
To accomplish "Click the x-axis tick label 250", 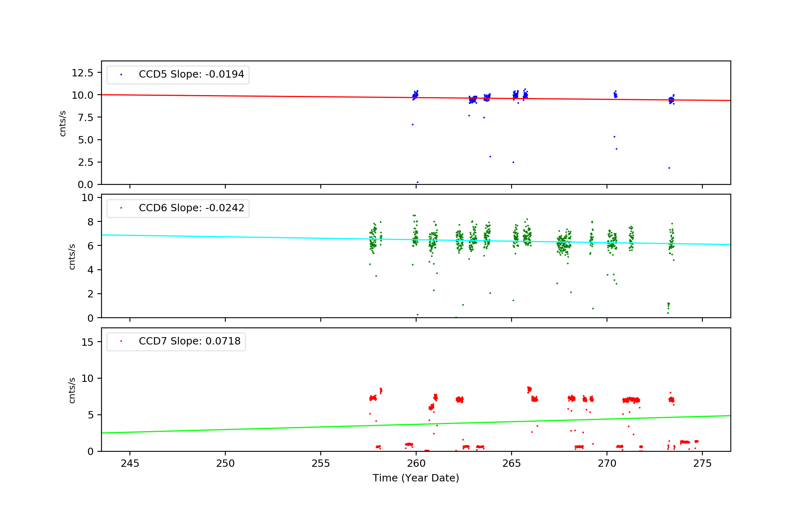I will (x=225, y=464).
